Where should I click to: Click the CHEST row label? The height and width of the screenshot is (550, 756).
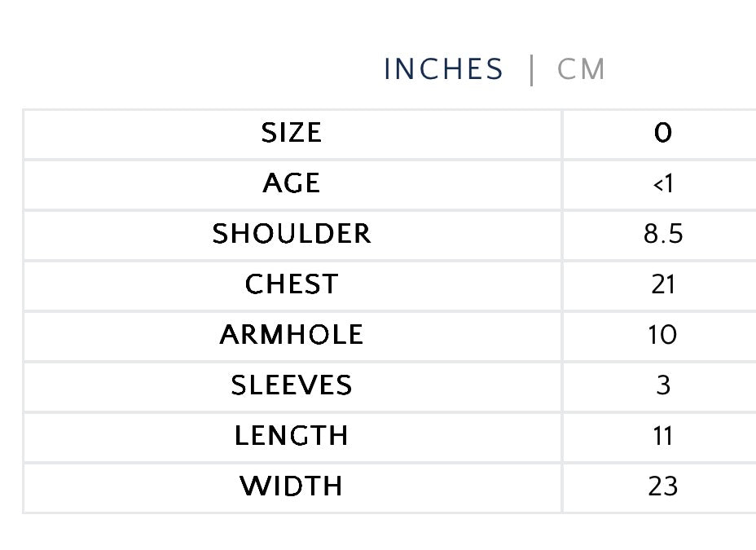292,284
